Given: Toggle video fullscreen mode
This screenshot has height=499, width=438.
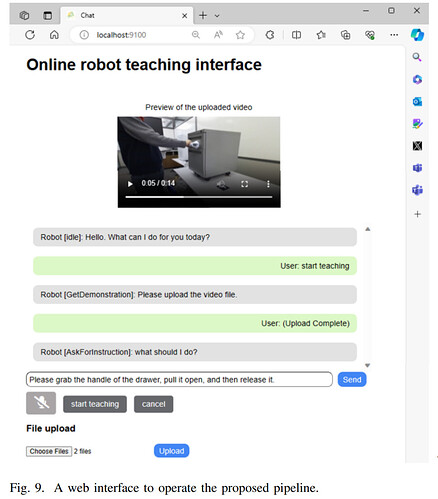Looking at the screenshot, I should tap(244, 184).
